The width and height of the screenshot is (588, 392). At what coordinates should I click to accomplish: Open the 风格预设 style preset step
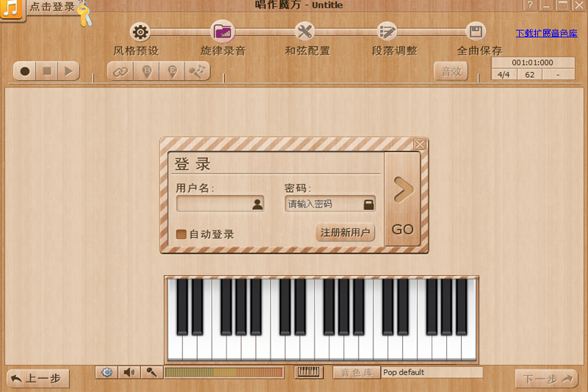pyautogui.click(x=140, y=32)
